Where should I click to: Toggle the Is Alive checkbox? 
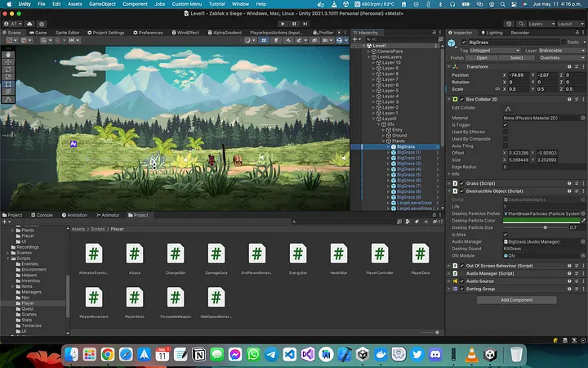coord(506,235)
